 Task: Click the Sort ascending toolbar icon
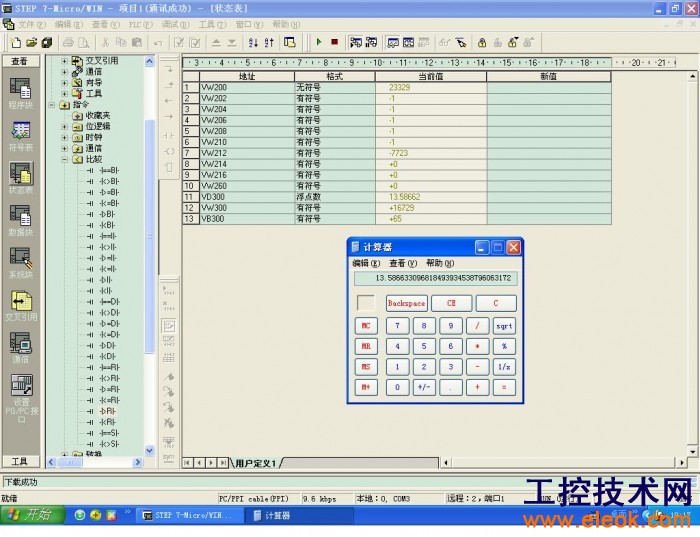click(253, 43)
